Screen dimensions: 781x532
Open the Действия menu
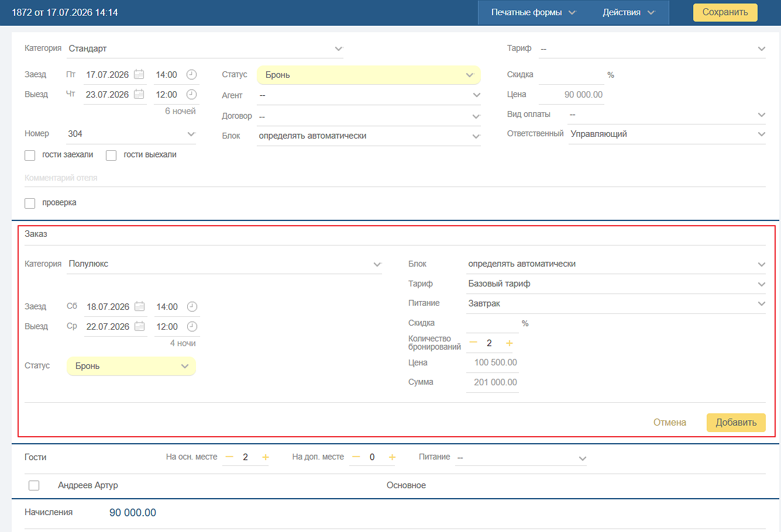click(628, 12)
